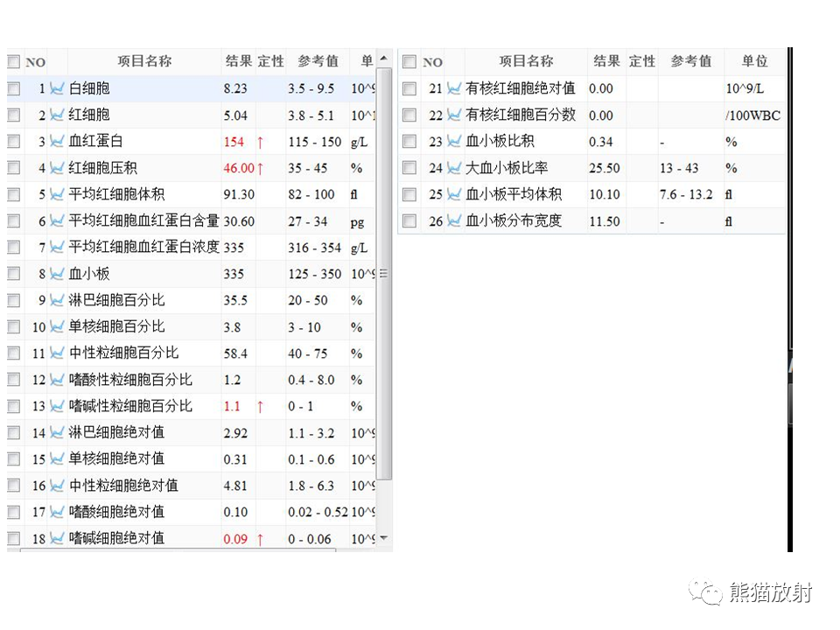The image size is (840, 630).
Task: View trend icon for 大血小板比率
Action: point(454,168)
